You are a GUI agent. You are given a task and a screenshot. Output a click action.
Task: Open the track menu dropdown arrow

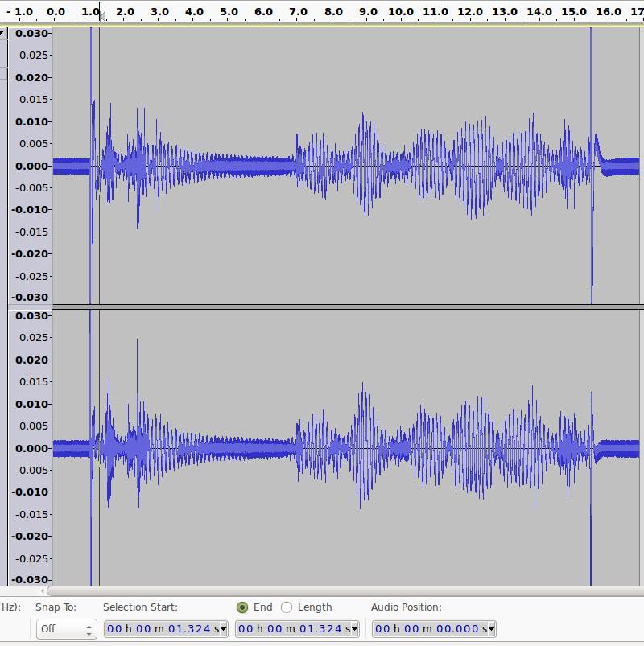point(2,33)
